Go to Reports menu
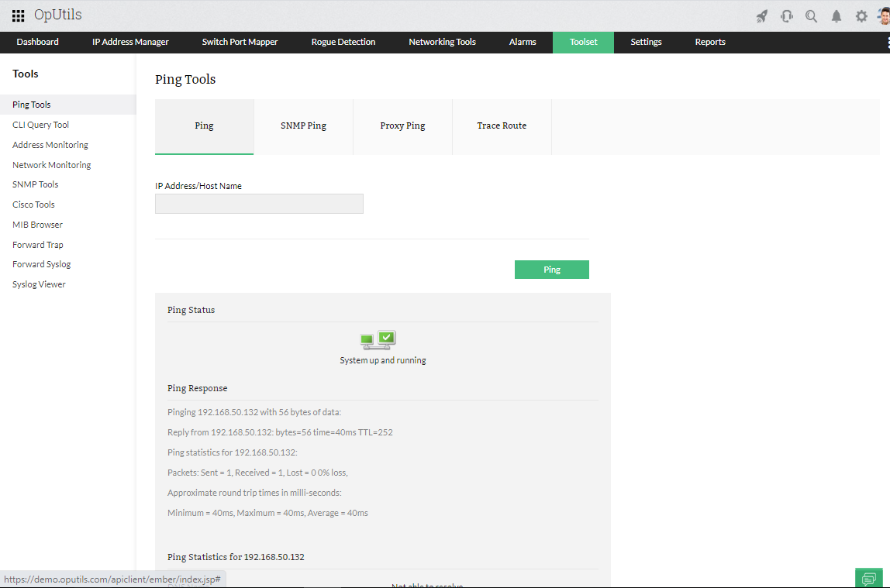 [710, 42]
